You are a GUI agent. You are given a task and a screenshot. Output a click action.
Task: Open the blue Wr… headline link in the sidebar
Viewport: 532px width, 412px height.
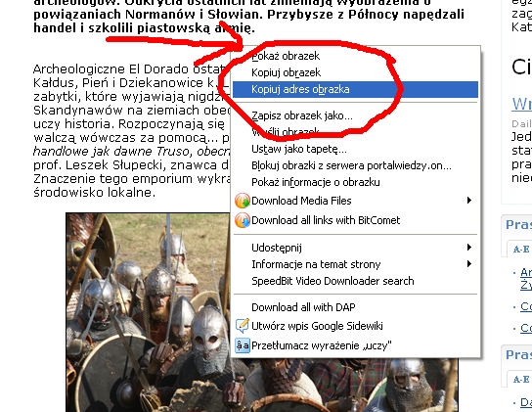(x=522, y=104)
